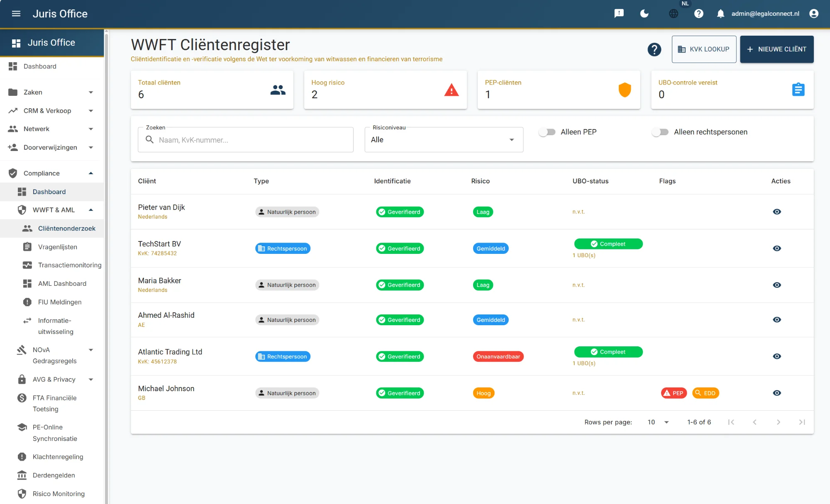Click the Nieuwe Cliënt button
This screenshot has width=830, height=504.
[x=776, y=49]
